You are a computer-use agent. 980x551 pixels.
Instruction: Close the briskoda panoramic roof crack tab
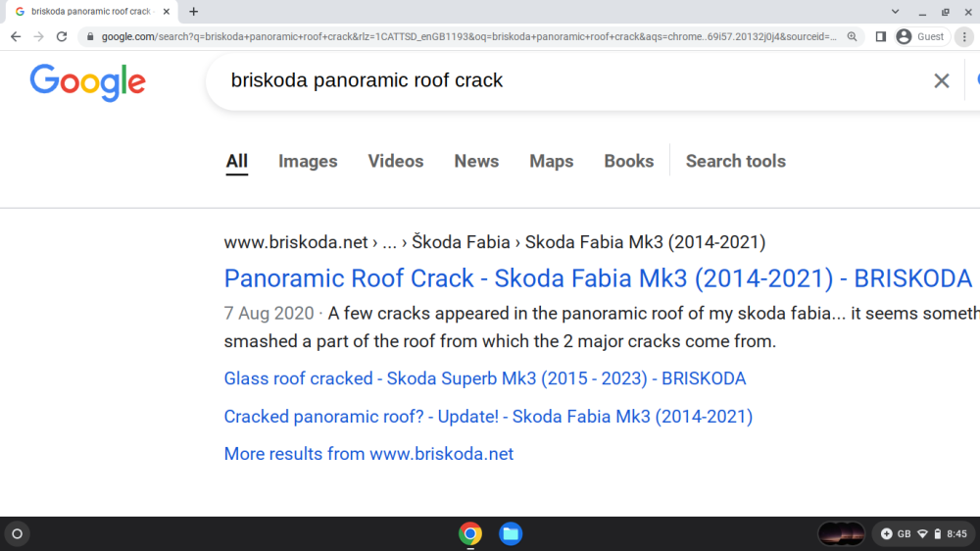167,11
